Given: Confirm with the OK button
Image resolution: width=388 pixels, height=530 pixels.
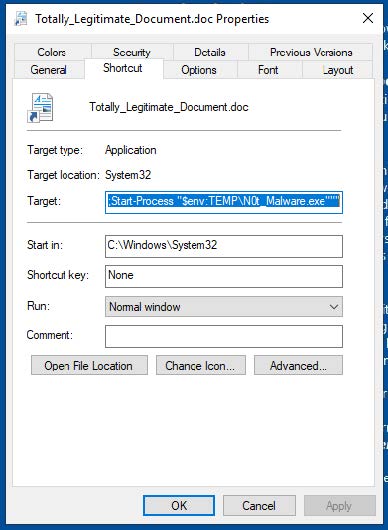Looking at the screenshot, I should 179,506.
